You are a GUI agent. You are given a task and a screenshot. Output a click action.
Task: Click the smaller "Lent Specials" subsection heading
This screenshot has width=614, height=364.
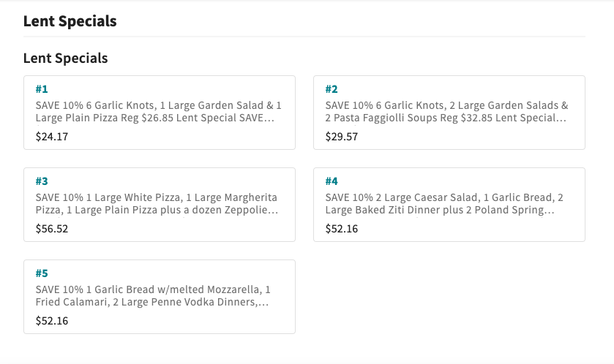point(65,58)
